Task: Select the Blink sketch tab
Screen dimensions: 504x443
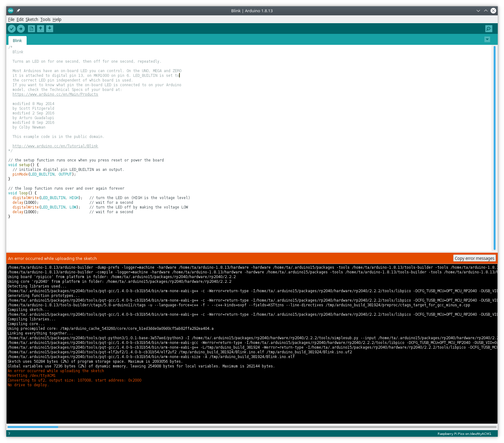Action: click(x=18, y=41)
